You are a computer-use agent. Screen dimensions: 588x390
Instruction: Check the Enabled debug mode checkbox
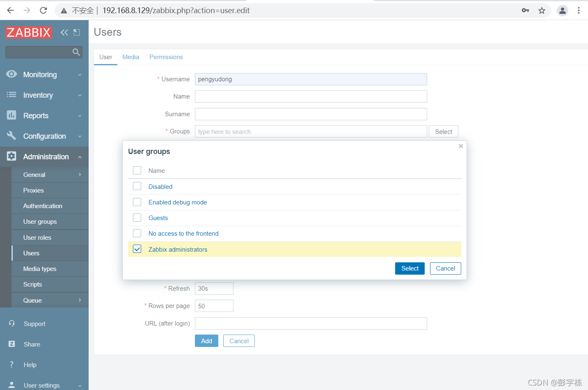tap(137, 202)
